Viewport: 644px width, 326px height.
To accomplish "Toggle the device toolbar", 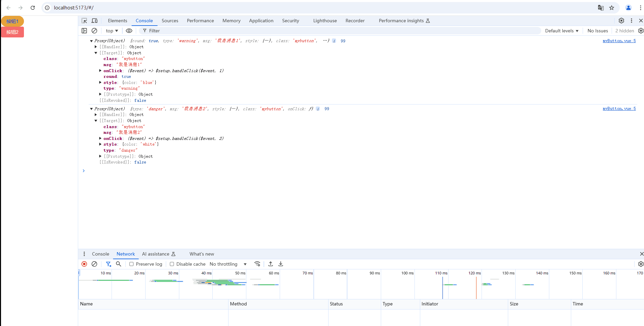I will (95, 21).
